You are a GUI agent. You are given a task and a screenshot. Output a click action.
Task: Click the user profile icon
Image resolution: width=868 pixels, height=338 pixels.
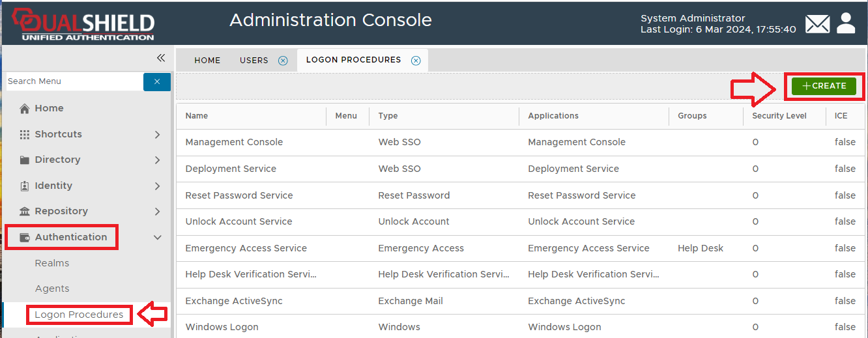[846, 23]
